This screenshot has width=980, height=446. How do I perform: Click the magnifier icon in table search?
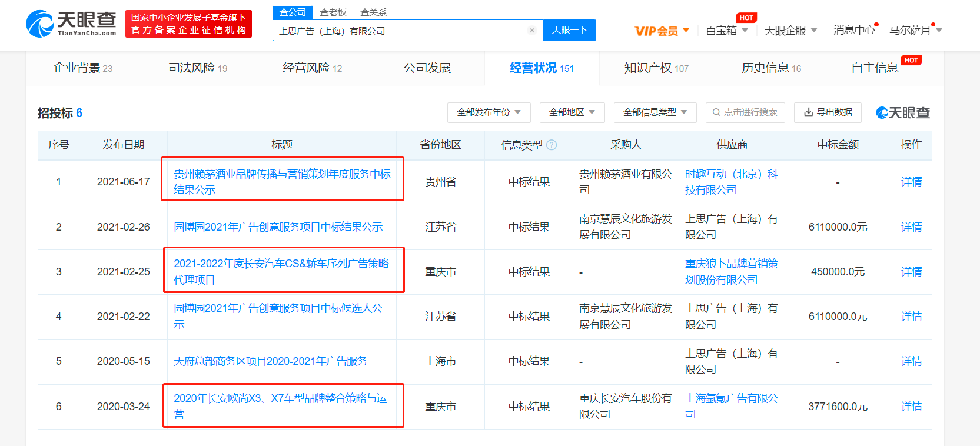tap(716, 112)
